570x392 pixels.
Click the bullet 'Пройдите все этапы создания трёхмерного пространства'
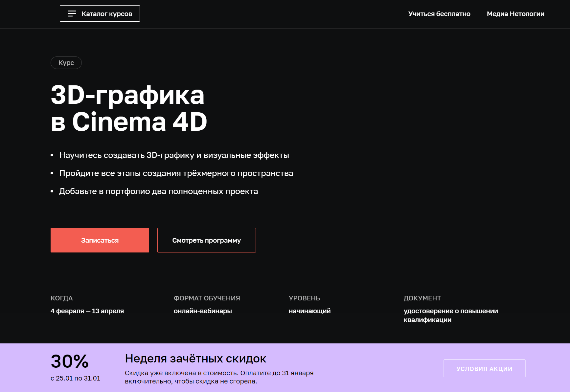coord(176,173)
